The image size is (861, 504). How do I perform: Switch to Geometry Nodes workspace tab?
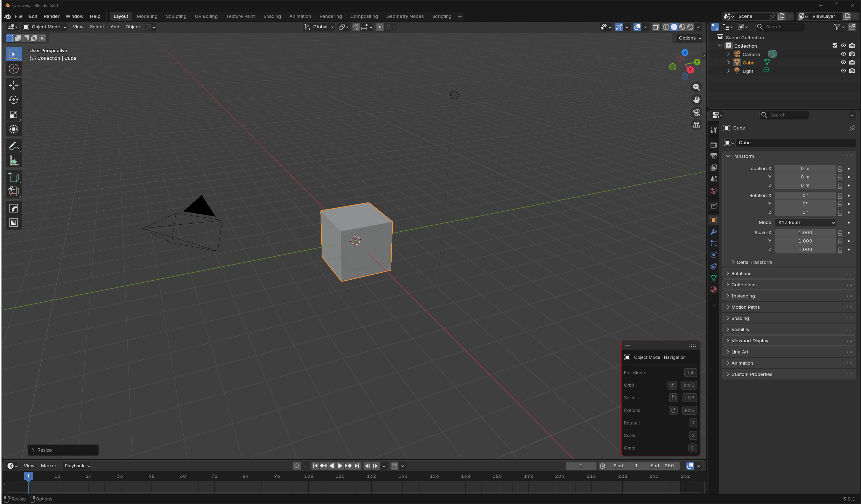coord(405,16)
